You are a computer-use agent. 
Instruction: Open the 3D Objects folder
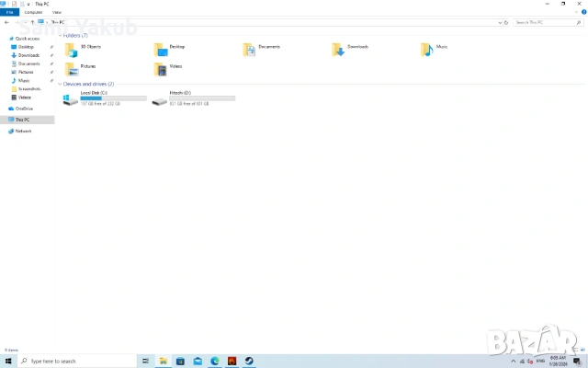72,49
